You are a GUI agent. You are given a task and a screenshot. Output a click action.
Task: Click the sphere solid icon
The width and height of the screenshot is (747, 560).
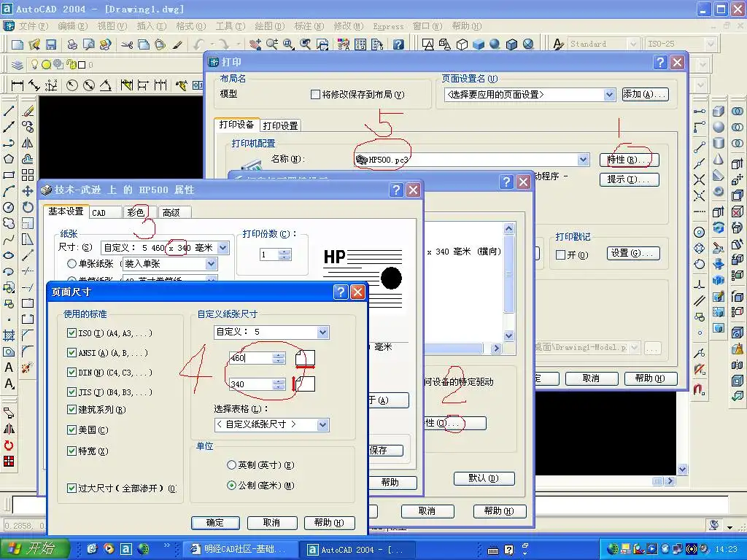pyautogui.click(x=719, y=127)
